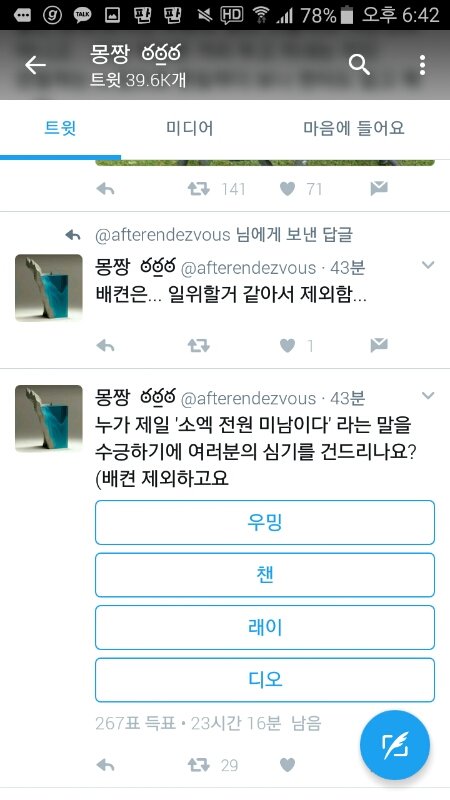Vote for 챈 in the poll

[x=265, y=575]
